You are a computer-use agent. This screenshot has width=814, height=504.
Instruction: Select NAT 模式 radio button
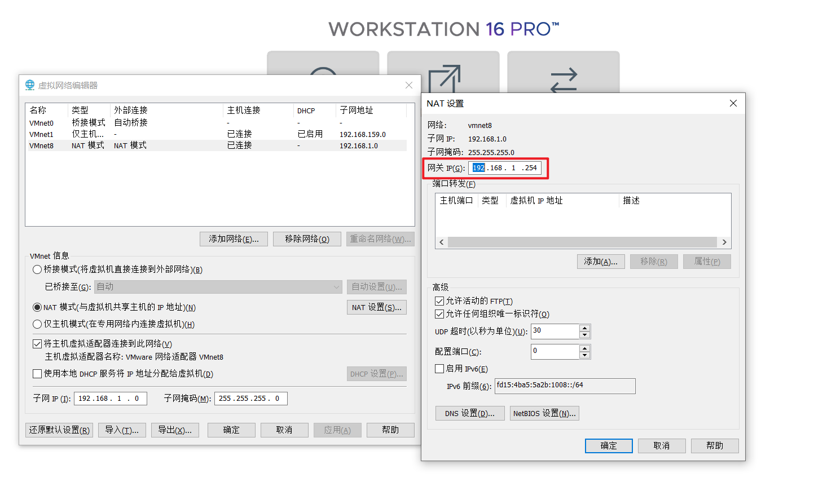coord(37,307)
